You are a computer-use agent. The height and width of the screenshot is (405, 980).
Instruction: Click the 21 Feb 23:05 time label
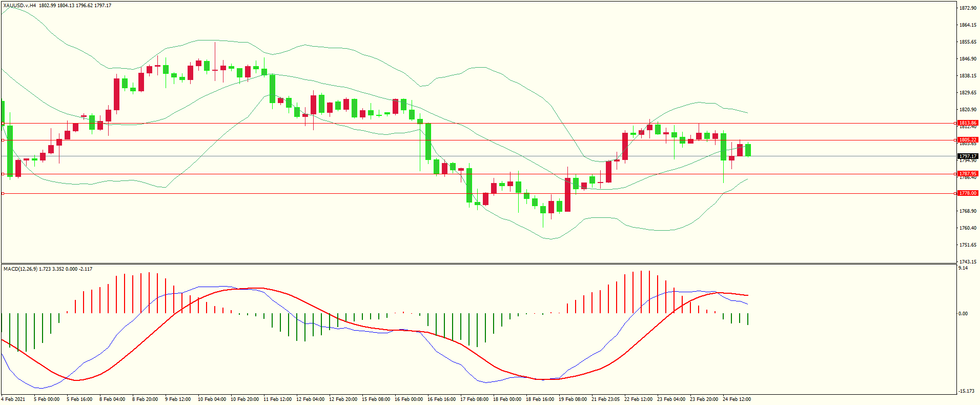tap(605, 399)
